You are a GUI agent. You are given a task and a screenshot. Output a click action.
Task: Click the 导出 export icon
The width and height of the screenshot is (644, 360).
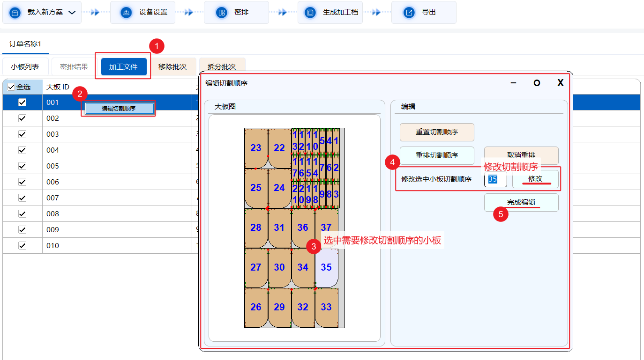(x=409, y=13)
